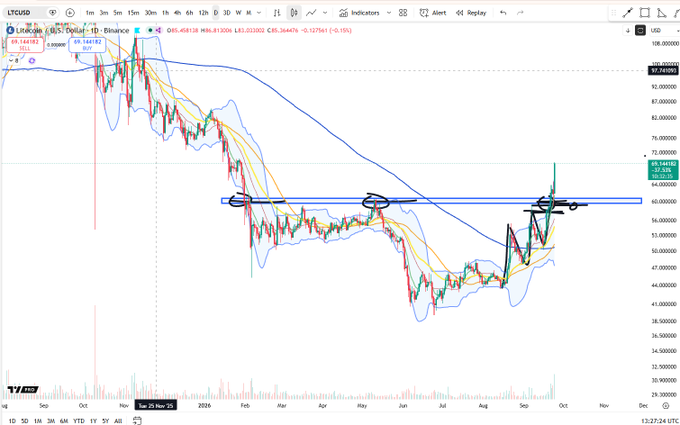Select the trend line drawing tool
The height and width of the screenshot is (425, 680).
pos(628,13)
